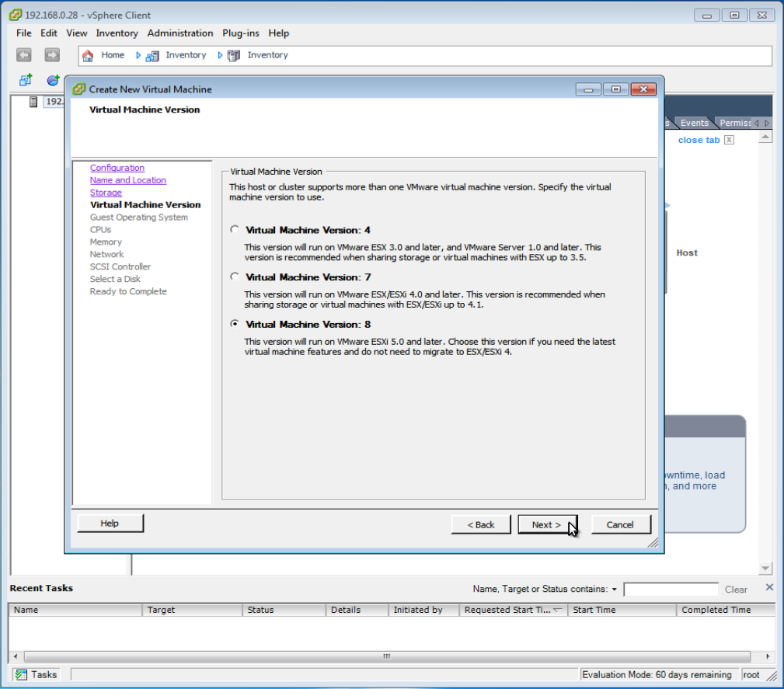The image size is (784, 689).
Task: Open the View menu
Action: (x=76, y=33)
